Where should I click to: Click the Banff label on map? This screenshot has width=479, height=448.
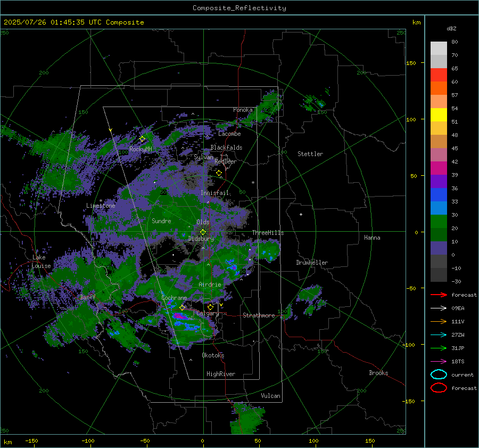pos(88,297)
